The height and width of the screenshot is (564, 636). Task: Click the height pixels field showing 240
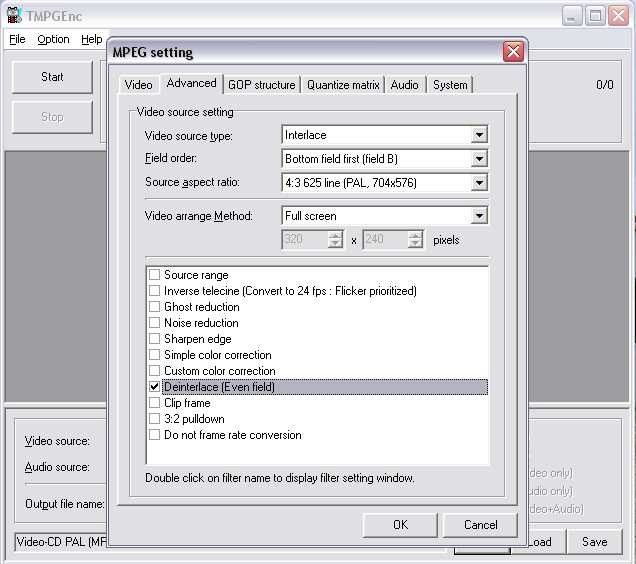(385, 239)
